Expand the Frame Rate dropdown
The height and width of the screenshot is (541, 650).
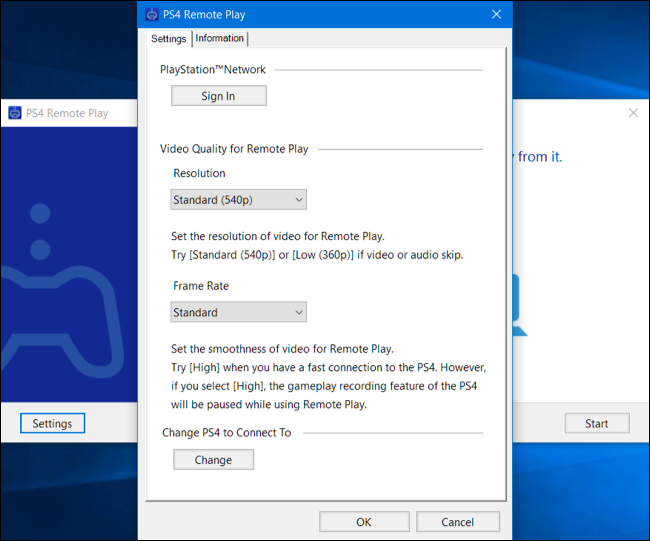(238, 312)
